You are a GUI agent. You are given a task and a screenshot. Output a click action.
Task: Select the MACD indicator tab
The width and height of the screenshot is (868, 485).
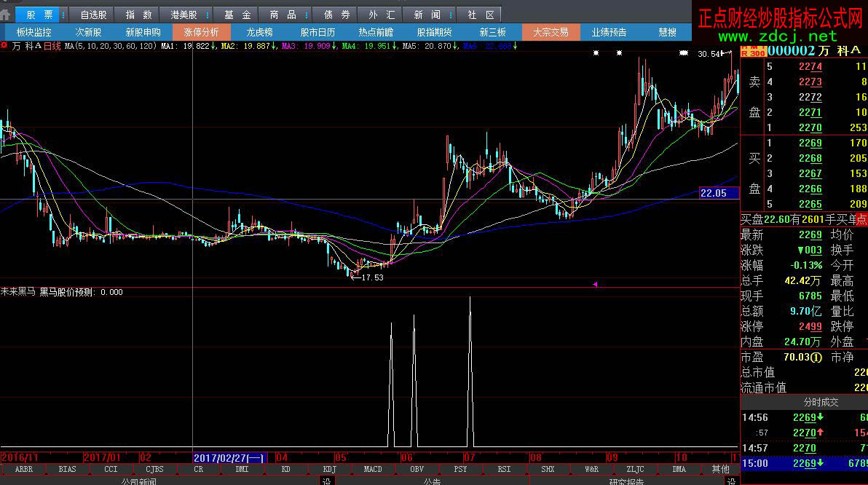point(373,469)
